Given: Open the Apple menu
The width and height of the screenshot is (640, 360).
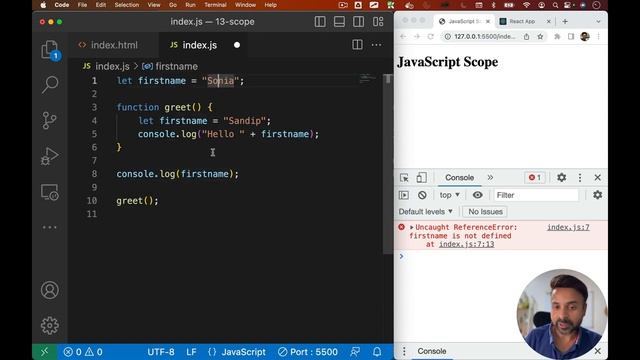Looking at the screenshot, I should [43, 5].
